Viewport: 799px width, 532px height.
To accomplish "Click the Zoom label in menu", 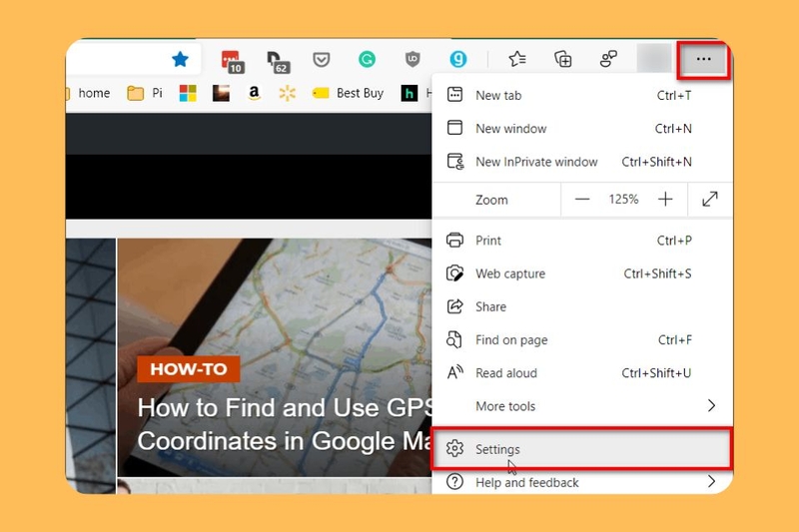I will pyautogui.click(x=491, y=200).
